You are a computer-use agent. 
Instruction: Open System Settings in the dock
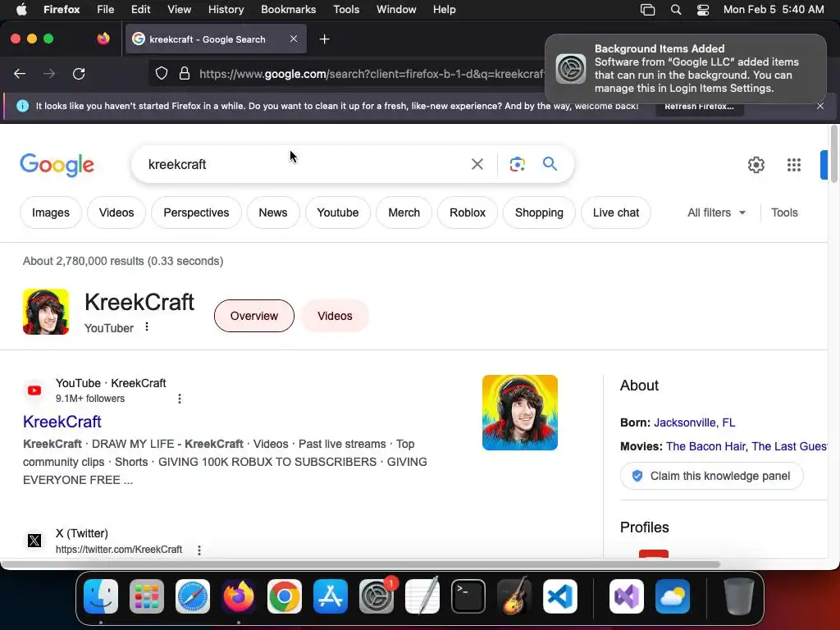pos(377,596)
